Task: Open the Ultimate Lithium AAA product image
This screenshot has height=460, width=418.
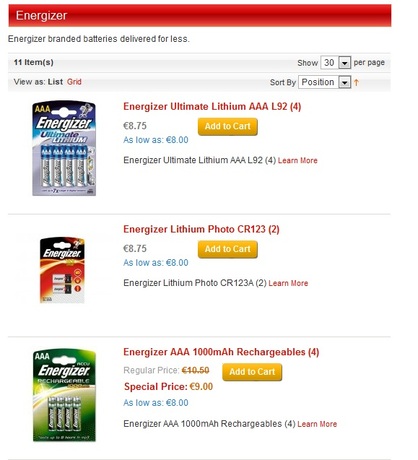Action: (64, 149)
